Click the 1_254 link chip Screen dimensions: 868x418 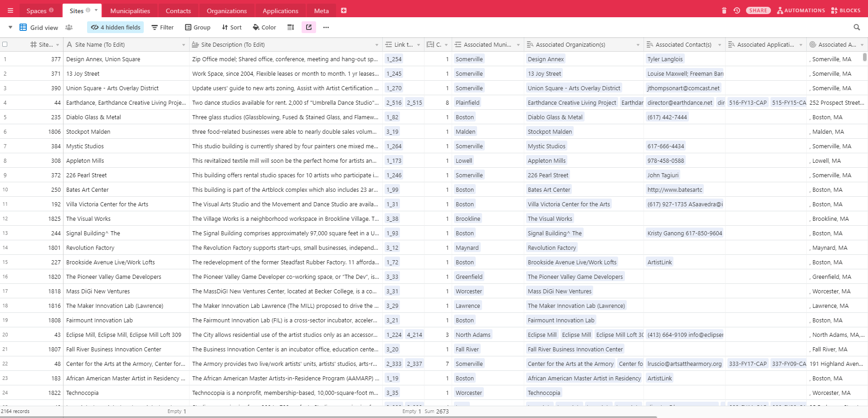394,59
